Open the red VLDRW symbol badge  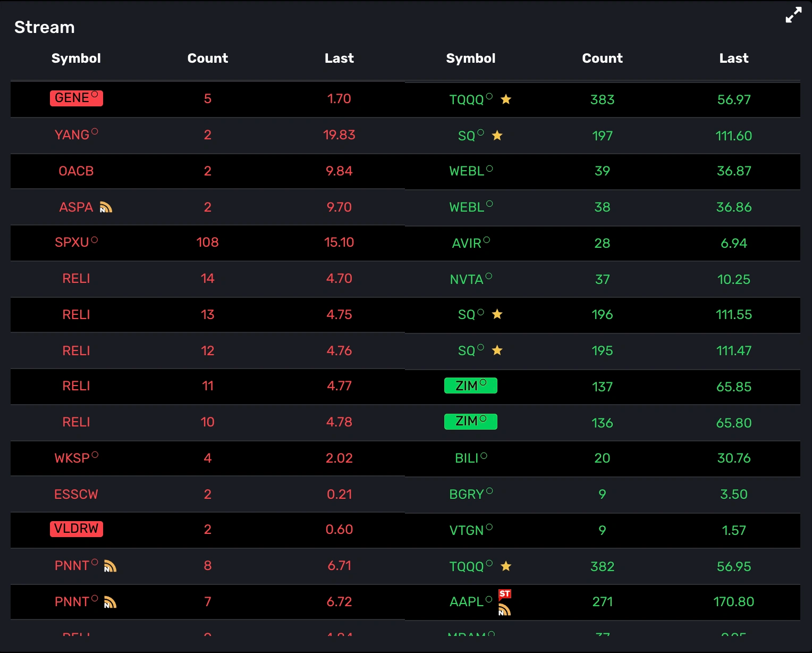tap(76, 529)
